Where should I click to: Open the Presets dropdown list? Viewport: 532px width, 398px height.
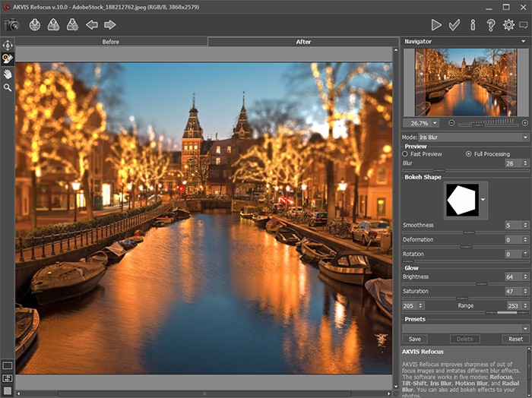click(x=465, y=329)
